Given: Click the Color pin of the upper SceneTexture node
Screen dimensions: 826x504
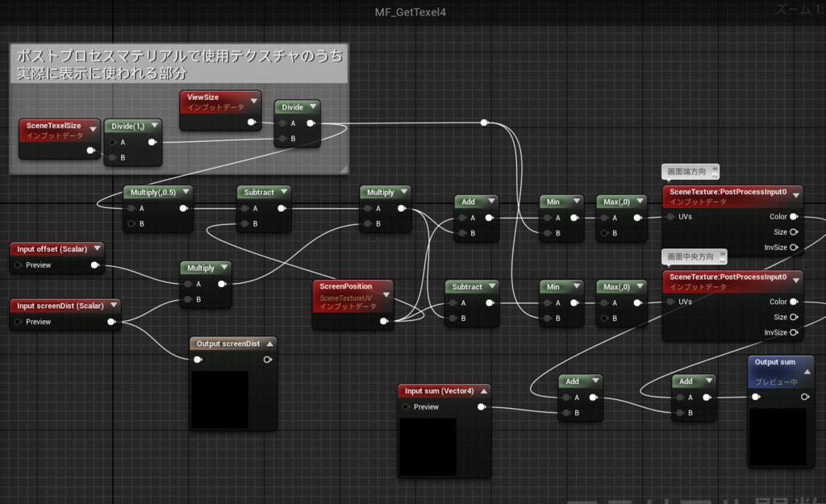Looking at the screenshot, I should pyautogui.click(x=794, y=216).
